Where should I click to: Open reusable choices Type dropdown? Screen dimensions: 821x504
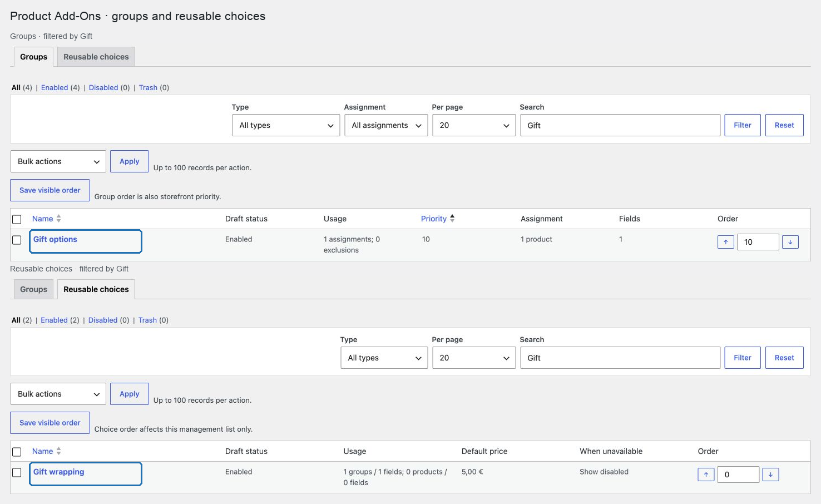(x=384, y=358)
